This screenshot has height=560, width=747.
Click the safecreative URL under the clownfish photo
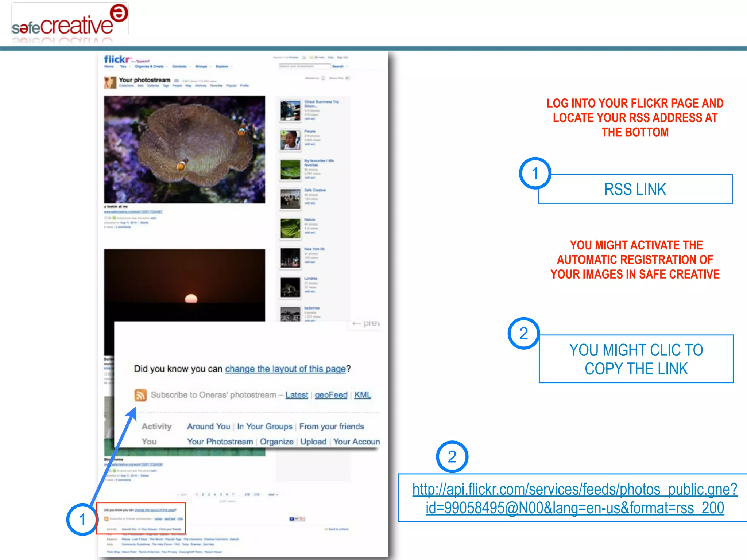pos(133,212)
